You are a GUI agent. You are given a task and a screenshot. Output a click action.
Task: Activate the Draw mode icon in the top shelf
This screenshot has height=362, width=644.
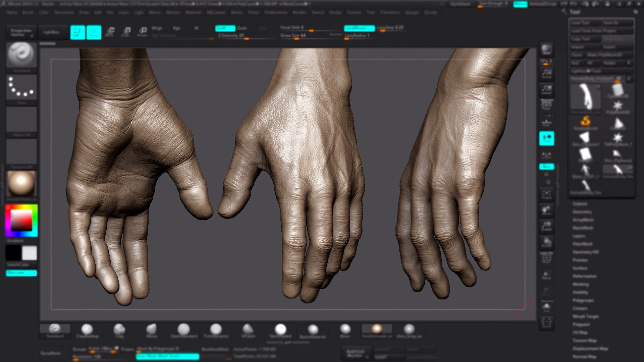94,32
